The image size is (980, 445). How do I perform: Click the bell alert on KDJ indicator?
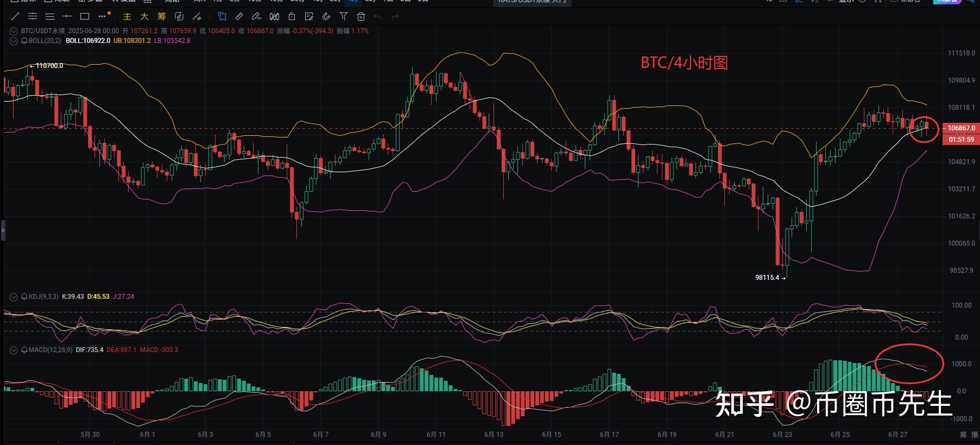pyautogui.click(x=24, y=297)
